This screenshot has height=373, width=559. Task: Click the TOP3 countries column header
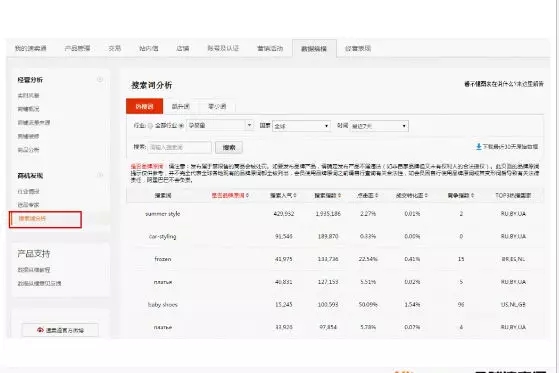pyautogui.click(x=513, y=195)
